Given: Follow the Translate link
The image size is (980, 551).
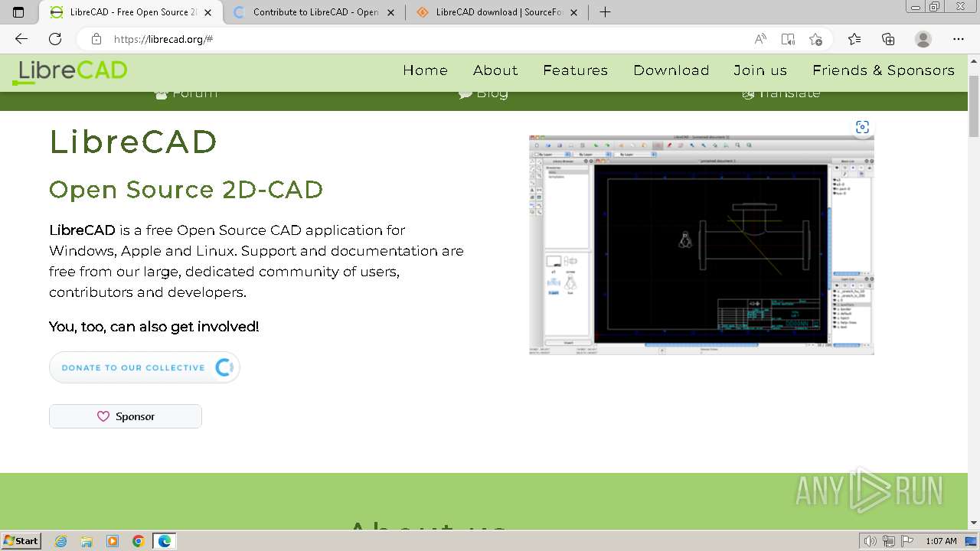Looking at the screenshot, I should (x=781, y=94).
